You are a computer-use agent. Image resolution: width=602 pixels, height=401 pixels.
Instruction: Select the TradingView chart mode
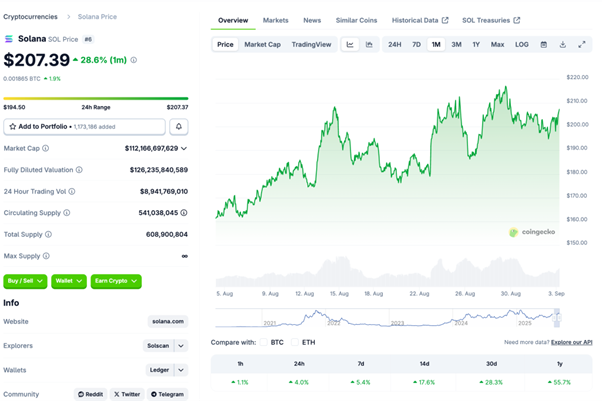[311, 45]
